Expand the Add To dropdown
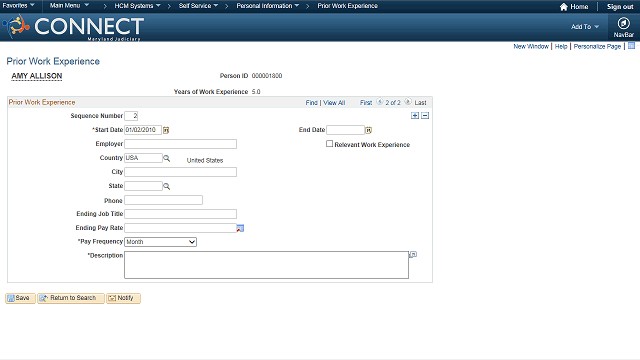Screen dimensions: 640x360 584,27
